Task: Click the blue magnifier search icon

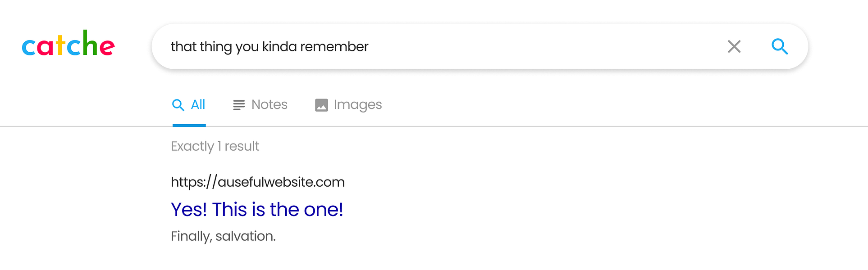Action: pos(779,46)
